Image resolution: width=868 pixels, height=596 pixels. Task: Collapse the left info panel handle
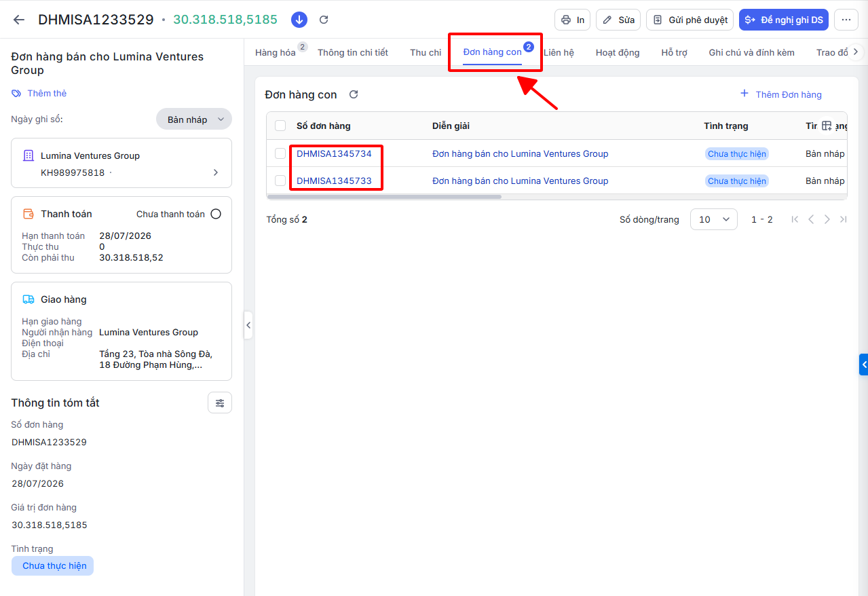[x=248, y=325]
